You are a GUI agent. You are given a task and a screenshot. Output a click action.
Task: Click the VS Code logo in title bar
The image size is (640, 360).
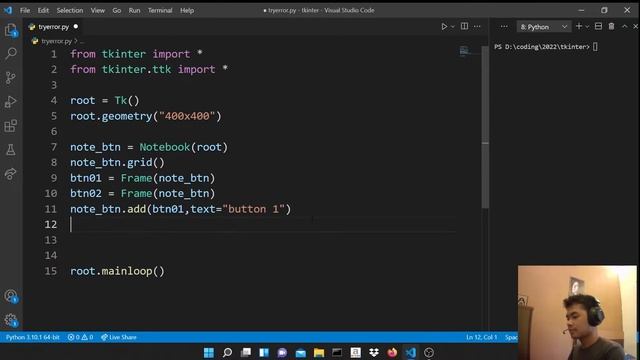click(x=8, y=10)
